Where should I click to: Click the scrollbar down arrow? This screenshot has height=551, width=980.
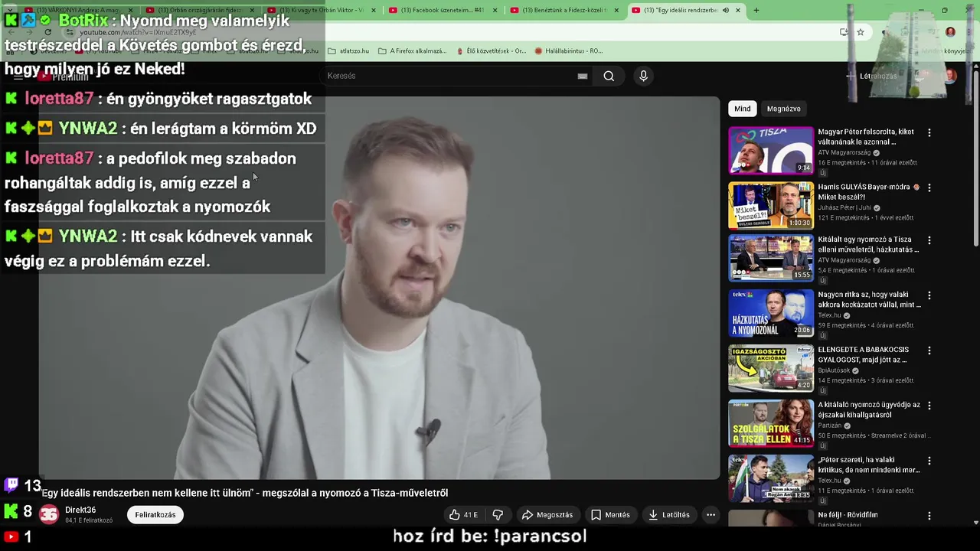(x=975, y=523)
